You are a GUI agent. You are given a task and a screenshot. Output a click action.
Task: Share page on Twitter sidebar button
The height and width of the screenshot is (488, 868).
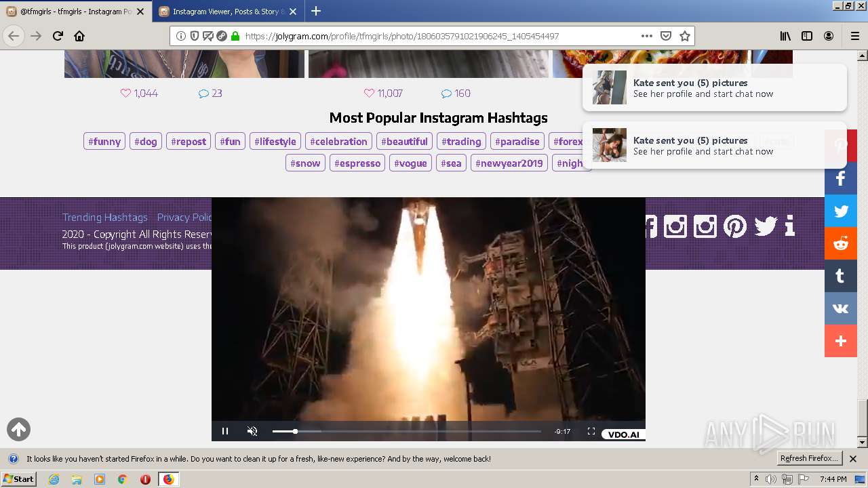click(x=841, y=211)
